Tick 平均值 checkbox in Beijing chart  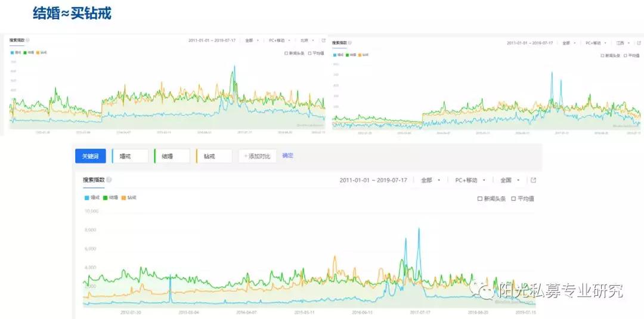point(309,54)
